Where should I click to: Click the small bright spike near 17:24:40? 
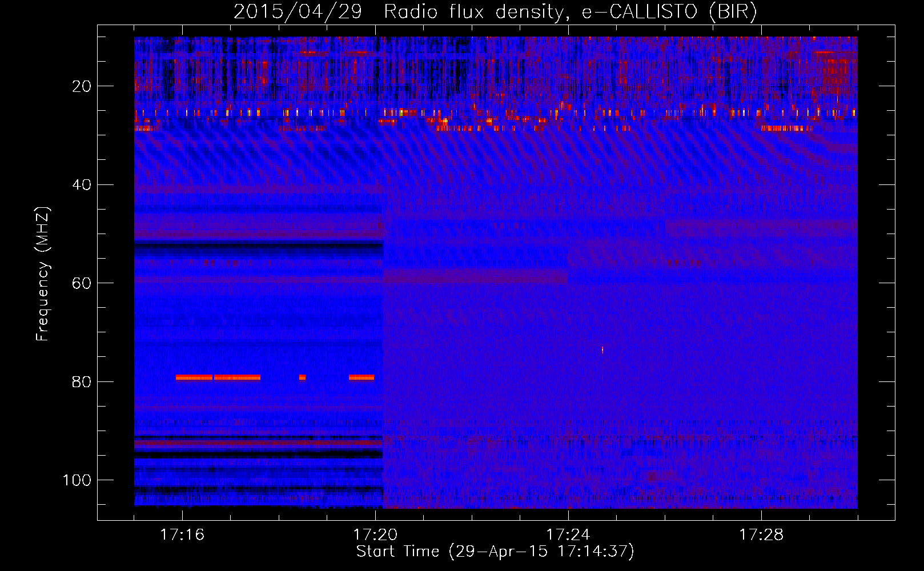pos(602,350)
